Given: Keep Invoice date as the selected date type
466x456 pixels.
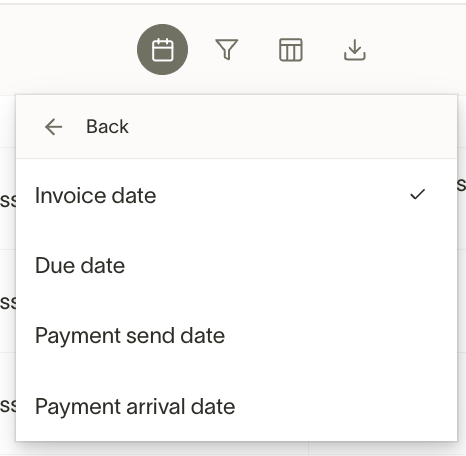Looking at the screenshot, I should (236, 195).
